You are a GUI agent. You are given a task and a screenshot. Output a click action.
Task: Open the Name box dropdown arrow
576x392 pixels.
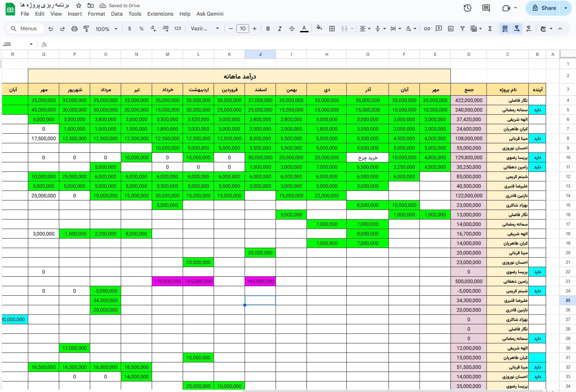pos(31,44)
